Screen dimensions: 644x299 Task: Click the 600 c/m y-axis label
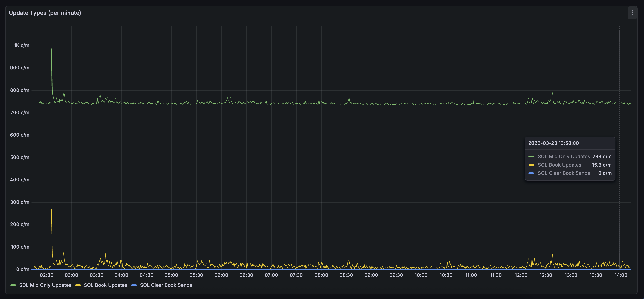pyautogui.click(x=20, y=135)
